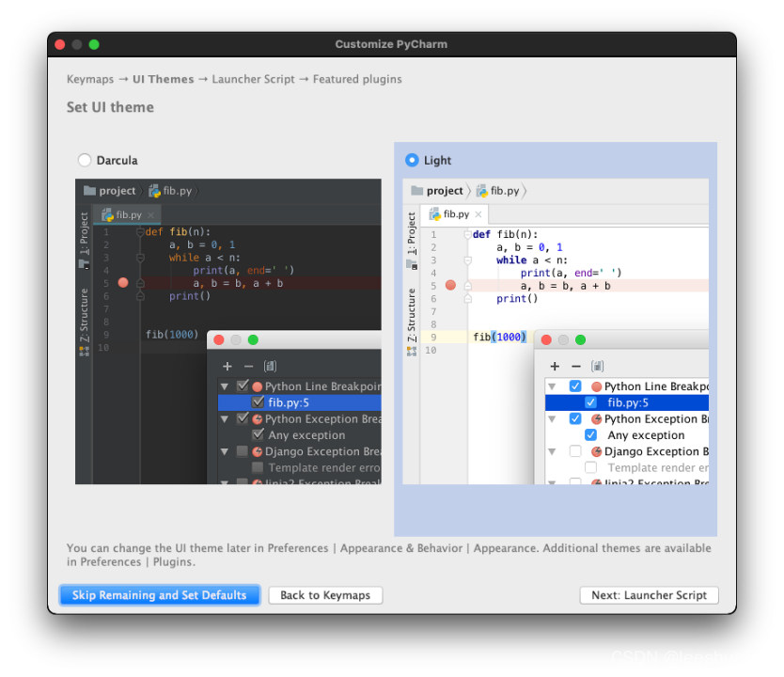
Task: Click the Darcula theme preview image
Action: (228, 332)
